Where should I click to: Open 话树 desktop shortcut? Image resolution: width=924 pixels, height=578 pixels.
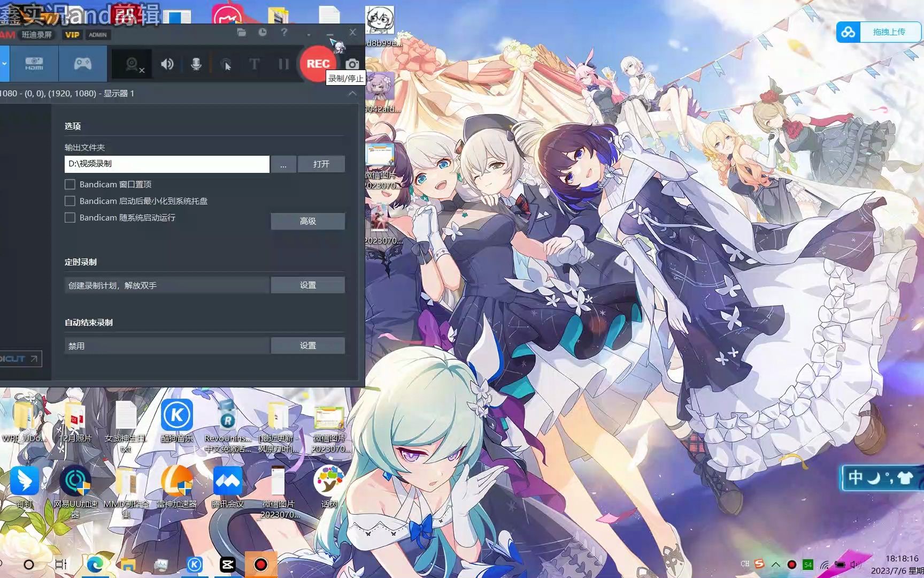(329, 486)
